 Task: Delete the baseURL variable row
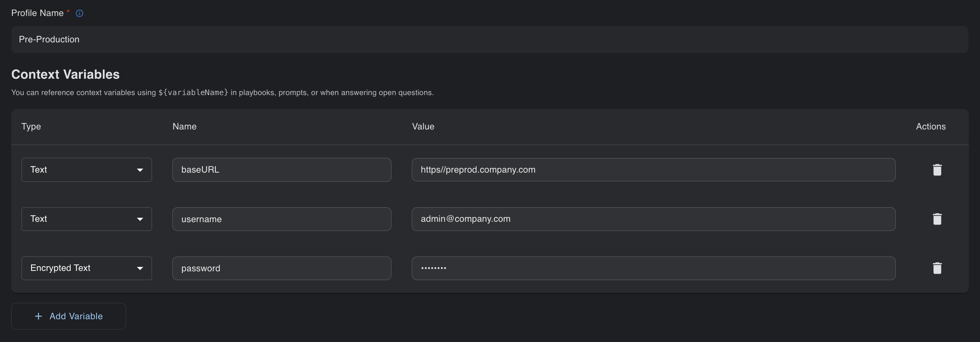(937, 170)
